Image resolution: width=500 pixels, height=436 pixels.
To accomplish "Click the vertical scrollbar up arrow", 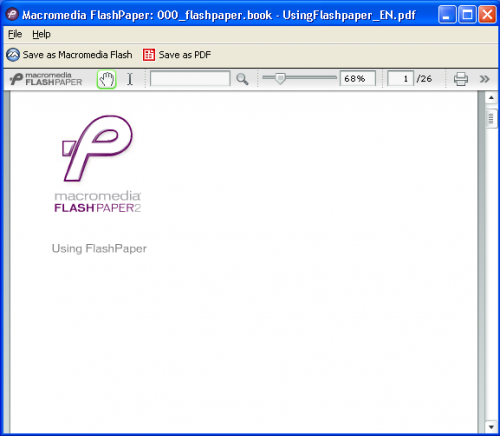I will 491,98.
